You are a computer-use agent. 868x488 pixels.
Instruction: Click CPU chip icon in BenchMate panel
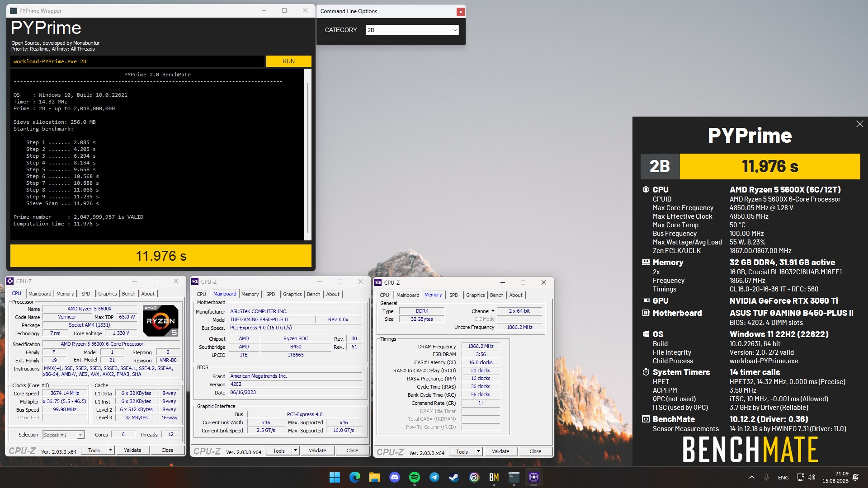(x=646, y=190)
